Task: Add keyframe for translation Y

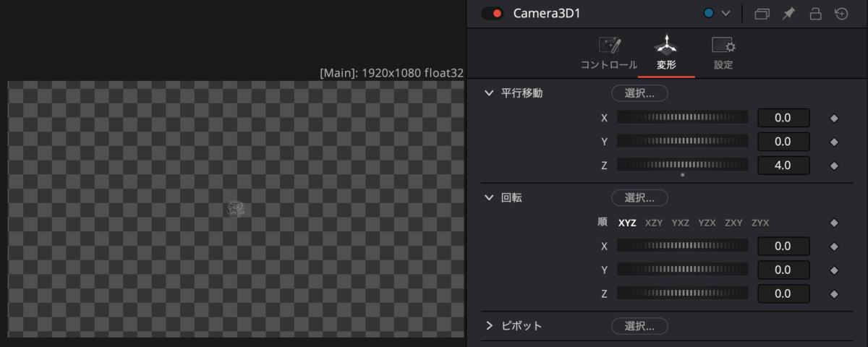Action: (833, 142)
